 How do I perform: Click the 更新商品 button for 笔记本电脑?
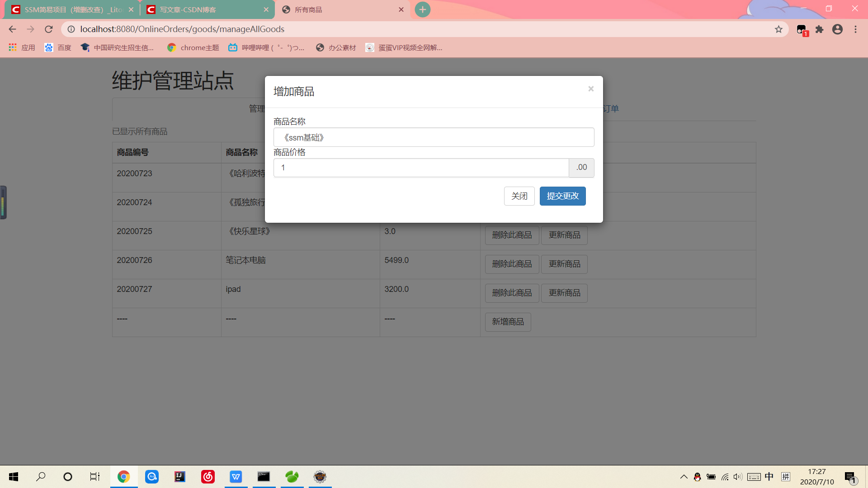(565, 264)
